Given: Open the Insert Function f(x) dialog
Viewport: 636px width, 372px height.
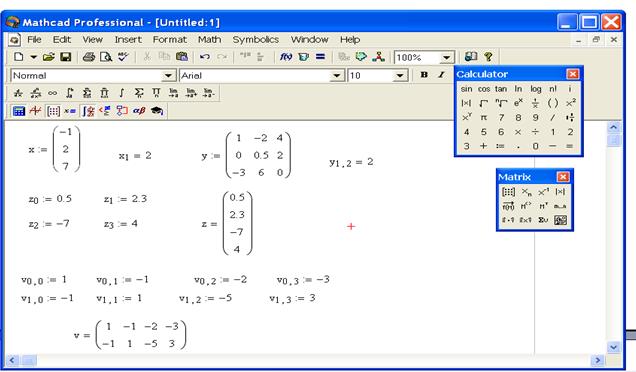Looking at the screenshot, I should [x=286, y=57].
